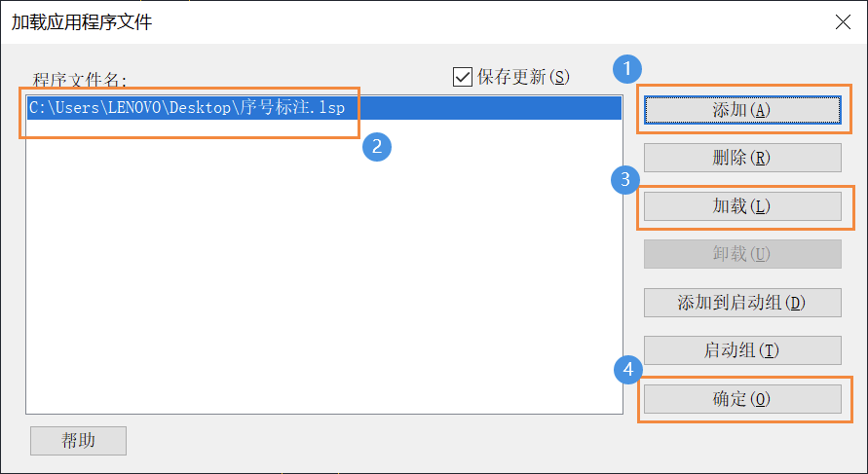Click the 添加(A) button

click(742, 110)
